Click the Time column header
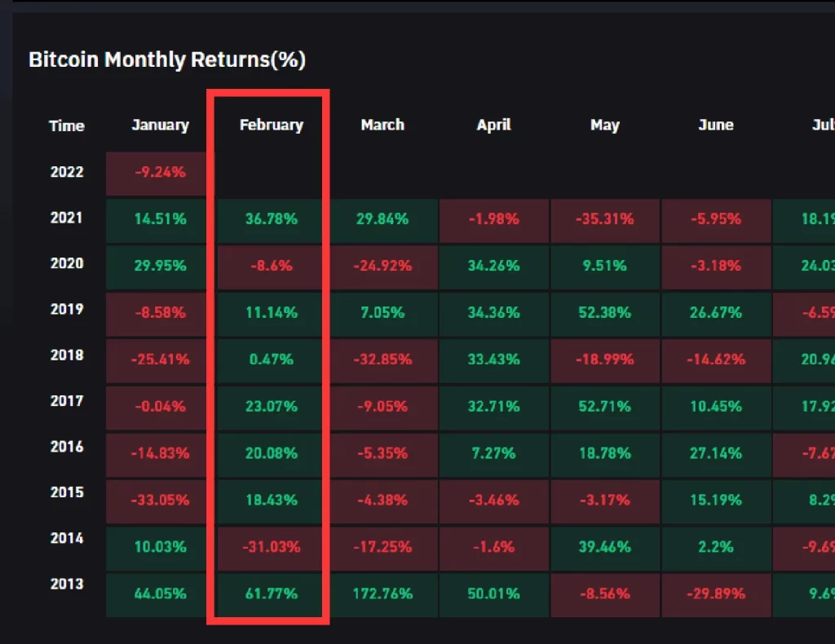The image size is (835, 644). (67, 126)
